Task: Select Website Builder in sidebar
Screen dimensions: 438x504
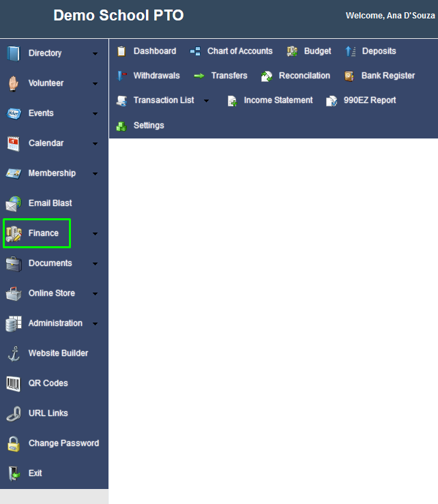Action: 58,353
